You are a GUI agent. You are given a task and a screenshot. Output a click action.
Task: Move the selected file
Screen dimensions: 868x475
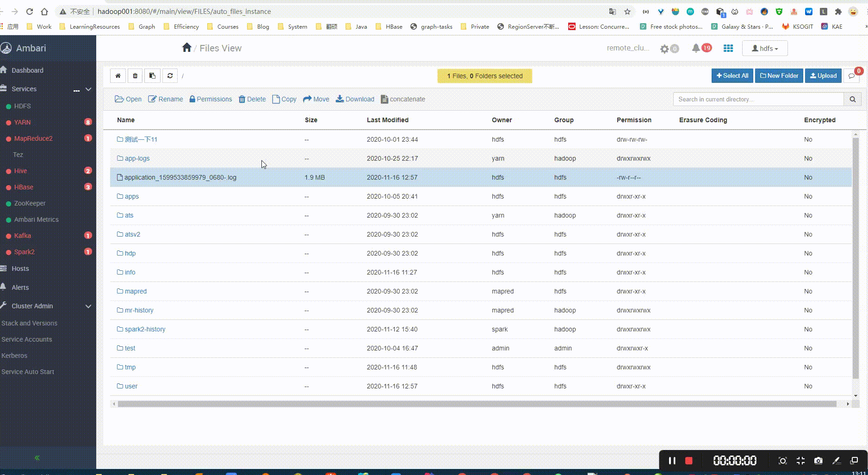pos(316,99)
